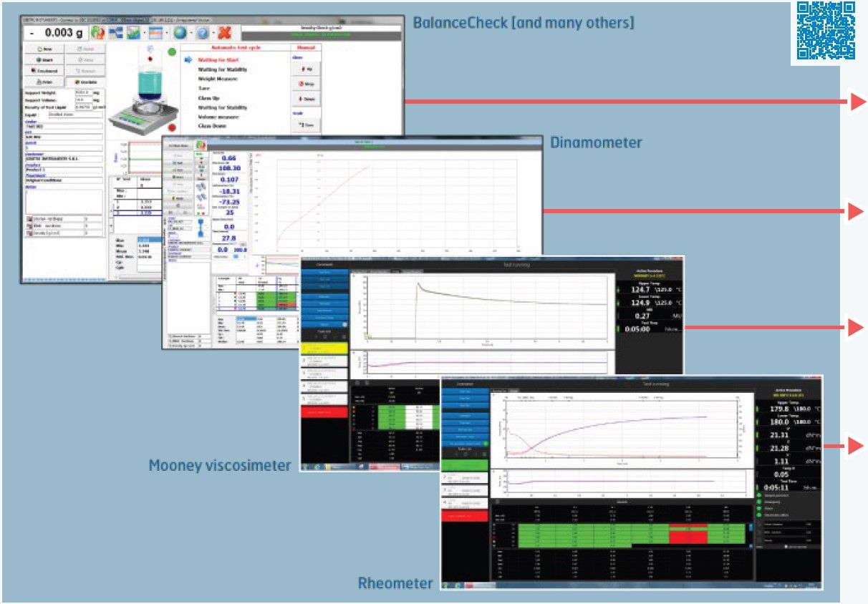Open help via the question mark icon
This screenshot has width=868, height=604.
pos(203,33)
